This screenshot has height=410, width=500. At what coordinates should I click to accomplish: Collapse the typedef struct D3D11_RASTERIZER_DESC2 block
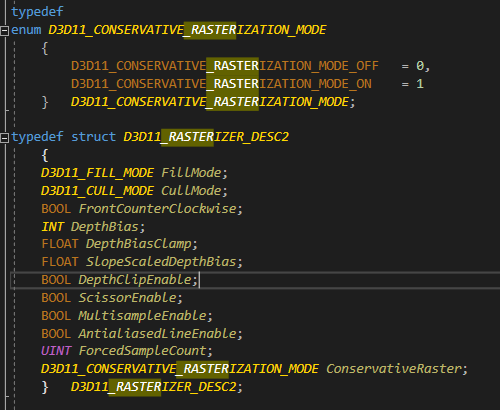click(x=4, y=138)
